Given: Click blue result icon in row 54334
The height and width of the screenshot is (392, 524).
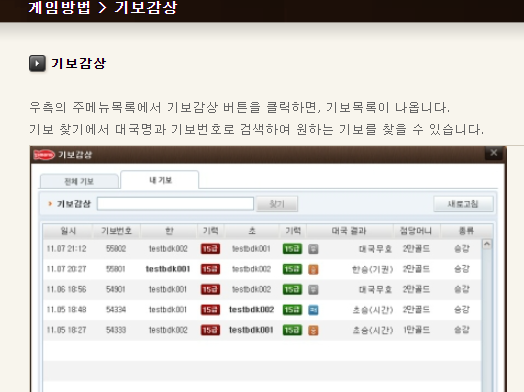Looking at the screenshot, I should [313, 310].
